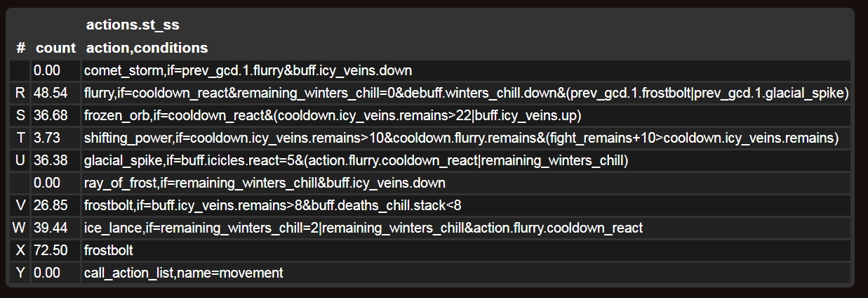Image resolution: width=868 pixels, height=298 pixels.
Task: Select the flurry action condition text
Action: pyautogui.click(x=466, y=93)
